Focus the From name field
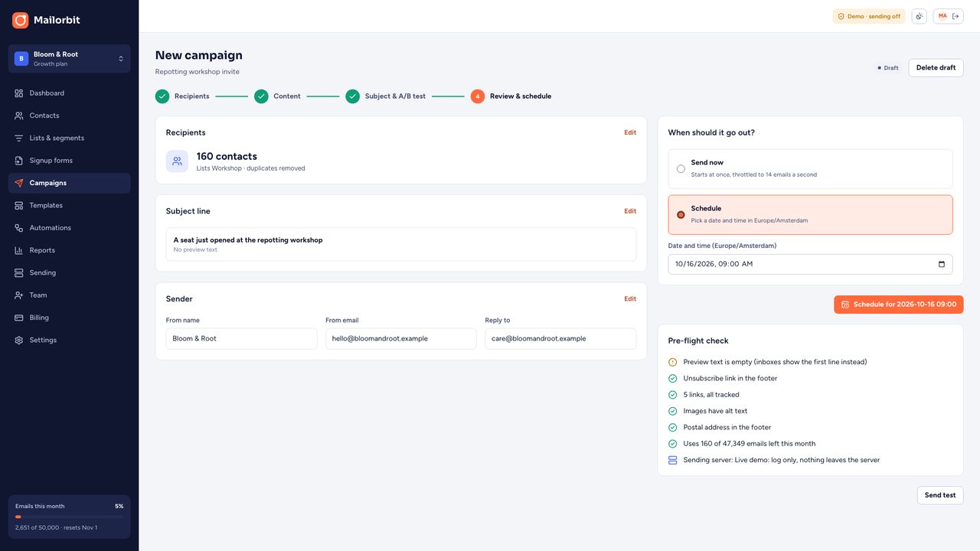Viewport: 980px width, 551px height. click(242, 339)
